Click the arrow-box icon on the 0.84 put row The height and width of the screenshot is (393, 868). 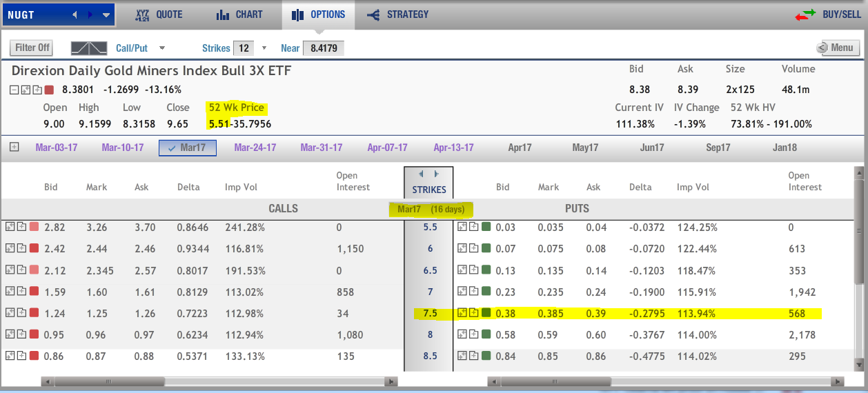[x=462, y=356]
